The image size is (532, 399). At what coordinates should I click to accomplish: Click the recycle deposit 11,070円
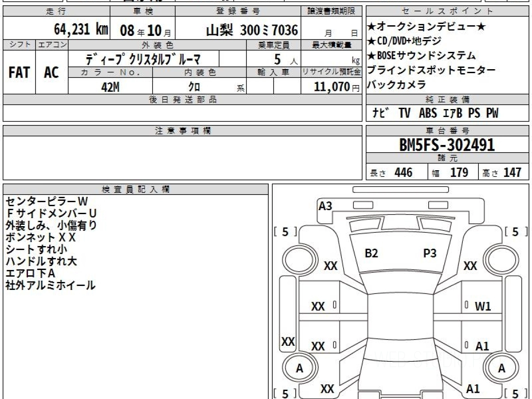pyautogui.click(x=336, y=86)
